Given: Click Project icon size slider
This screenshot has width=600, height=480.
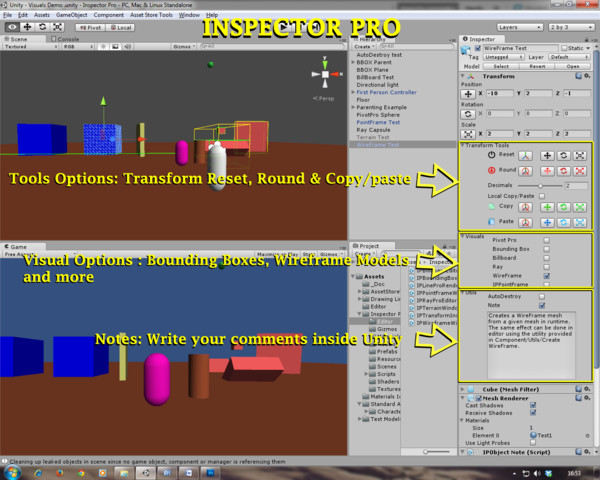Looking at the screenshot, I should click(435, 452).
